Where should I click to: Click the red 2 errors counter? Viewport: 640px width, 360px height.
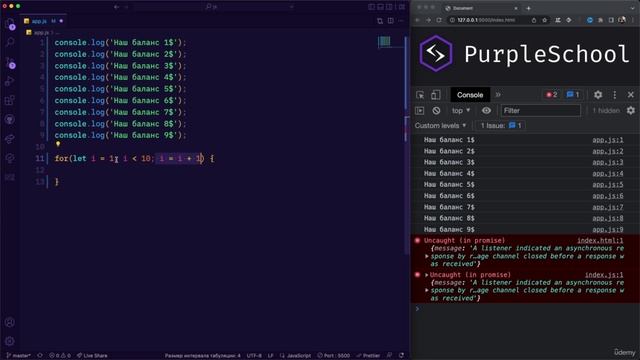tap(551, 95)
